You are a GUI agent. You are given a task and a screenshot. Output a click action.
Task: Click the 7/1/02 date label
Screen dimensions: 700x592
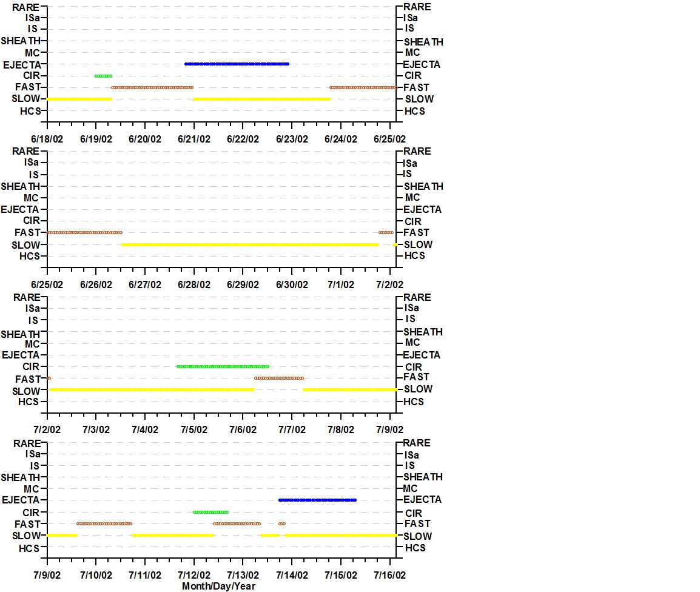(x=341, y=284)
